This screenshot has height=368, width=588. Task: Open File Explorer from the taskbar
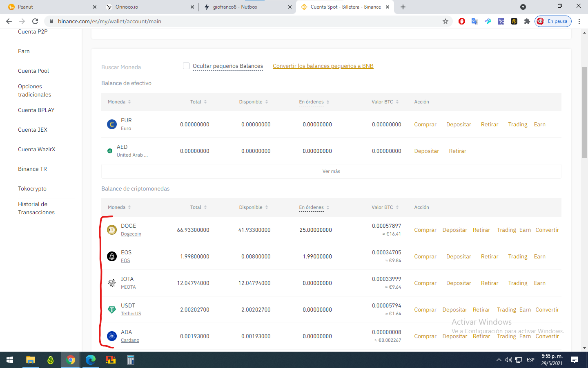30,360
